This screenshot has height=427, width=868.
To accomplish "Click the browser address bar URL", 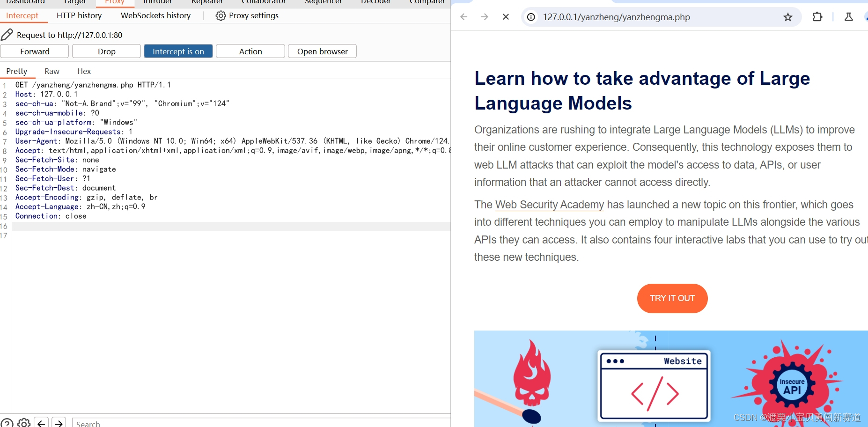I will 616,17.
